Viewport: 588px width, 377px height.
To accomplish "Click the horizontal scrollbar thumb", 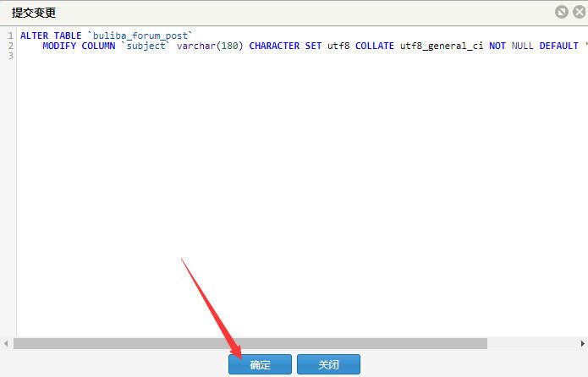I will [x=250, y=343].
